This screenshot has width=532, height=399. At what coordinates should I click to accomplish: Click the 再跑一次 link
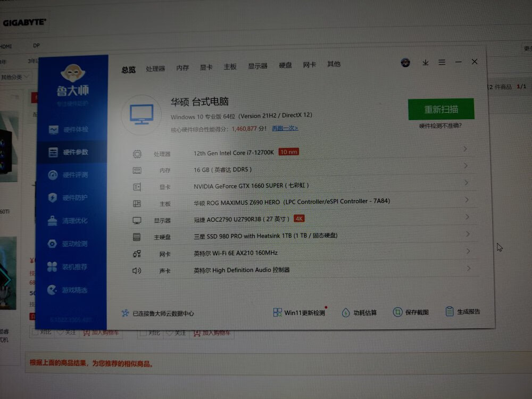285,128
